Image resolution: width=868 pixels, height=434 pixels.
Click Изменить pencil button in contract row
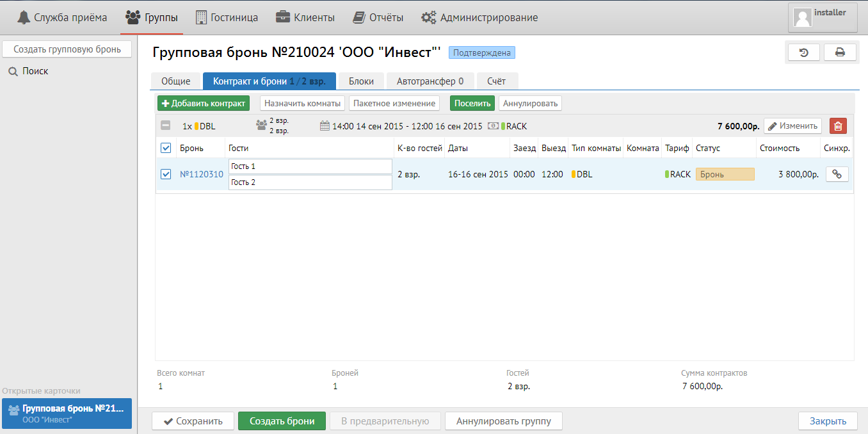pos(792,126)
